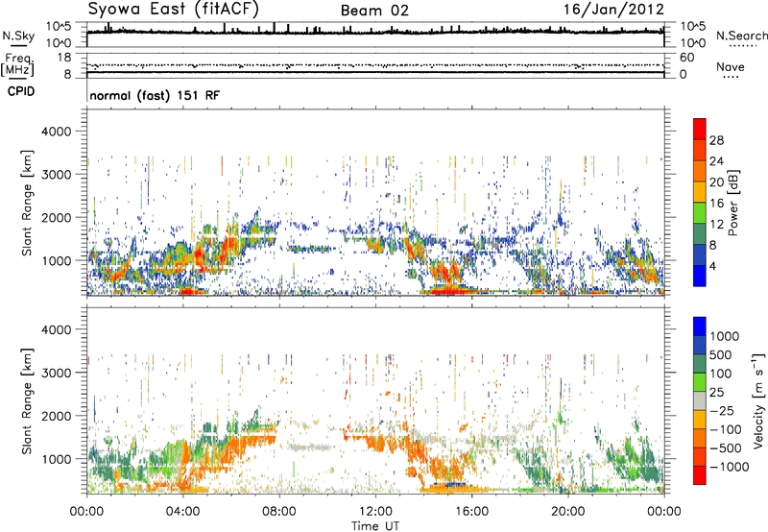768x532 pixels.
Task: Click the '12' label on Power scale
Action: click(716, 225)
